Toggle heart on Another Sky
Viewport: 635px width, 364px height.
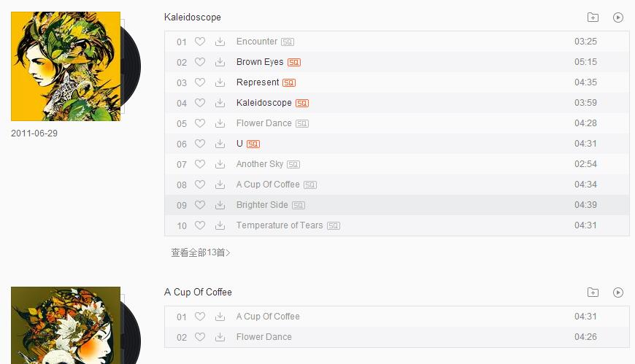point(200,164)
